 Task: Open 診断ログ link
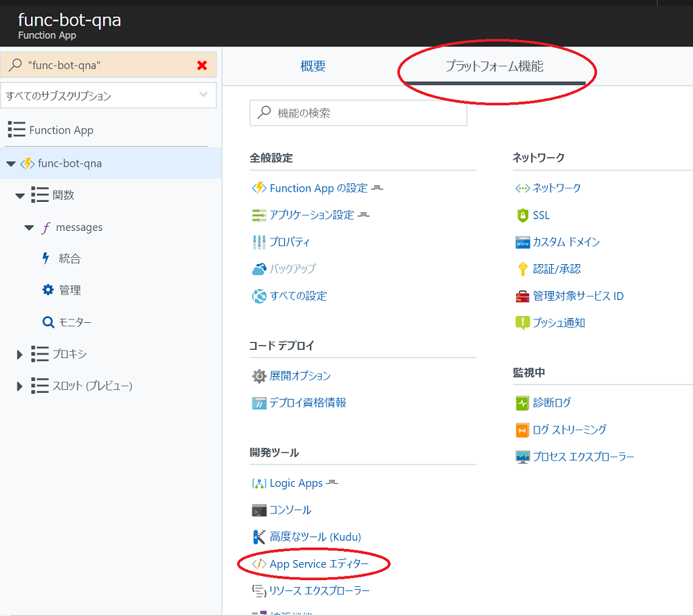click(x=552, y=403)
